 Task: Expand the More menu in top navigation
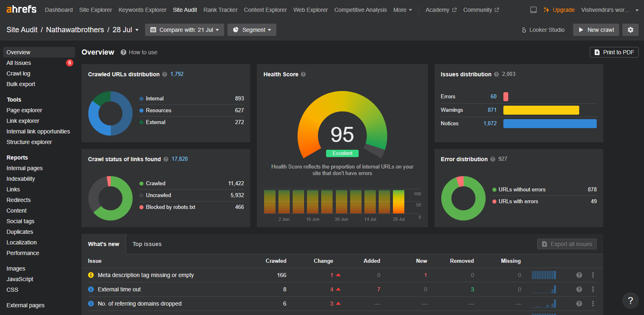pyautogui.click(x=403, y=10)
